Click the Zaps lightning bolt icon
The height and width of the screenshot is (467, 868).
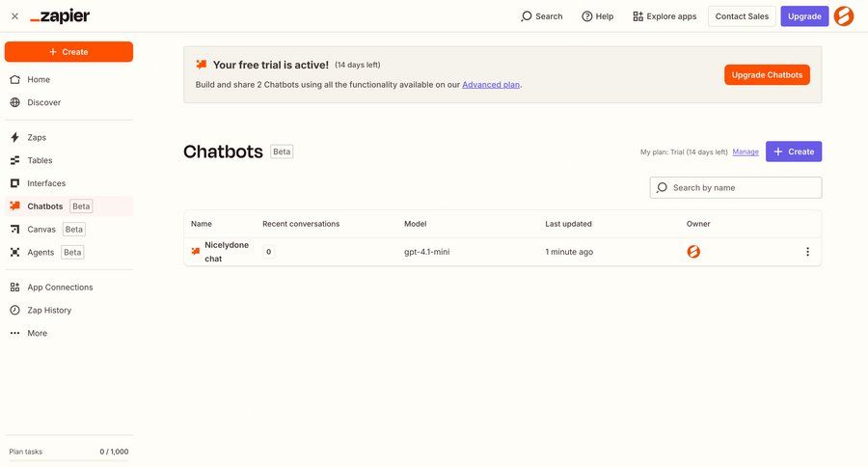14,137
